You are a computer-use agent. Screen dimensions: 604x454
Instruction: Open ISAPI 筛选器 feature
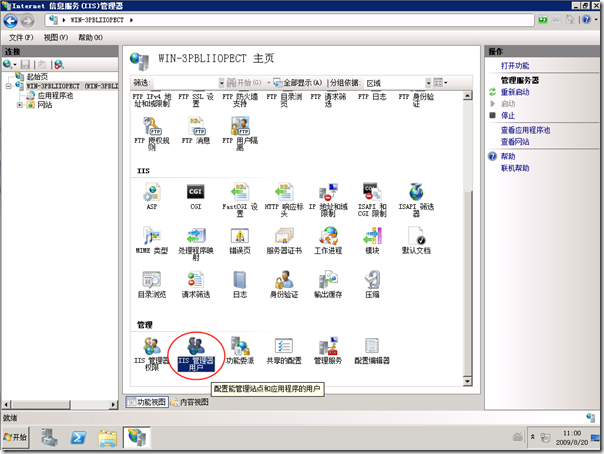416,199
